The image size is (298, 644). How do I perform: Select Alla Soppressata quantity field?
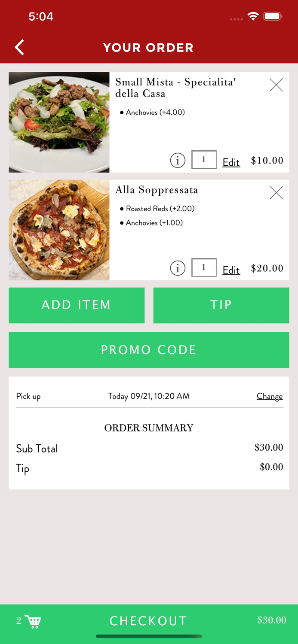click(204, 267)
